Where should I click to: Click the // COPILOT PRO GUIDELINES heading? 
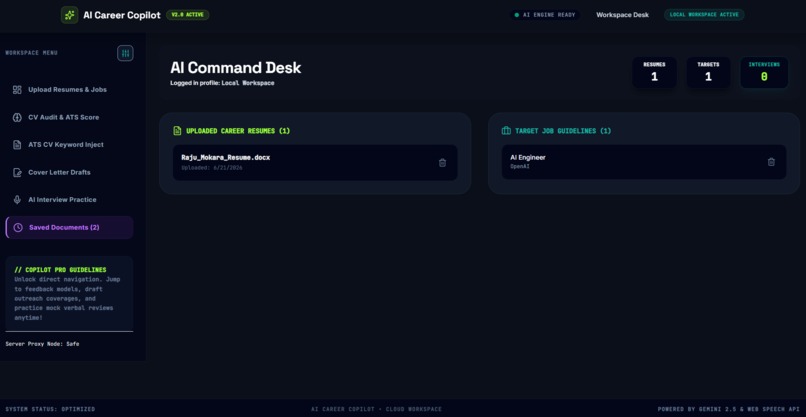(61, 270)
